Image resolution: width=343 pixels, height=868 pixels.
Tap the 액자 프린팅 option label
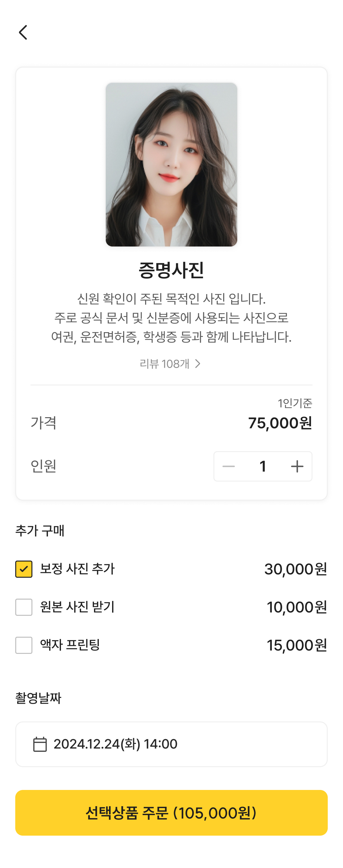point(70,645)
